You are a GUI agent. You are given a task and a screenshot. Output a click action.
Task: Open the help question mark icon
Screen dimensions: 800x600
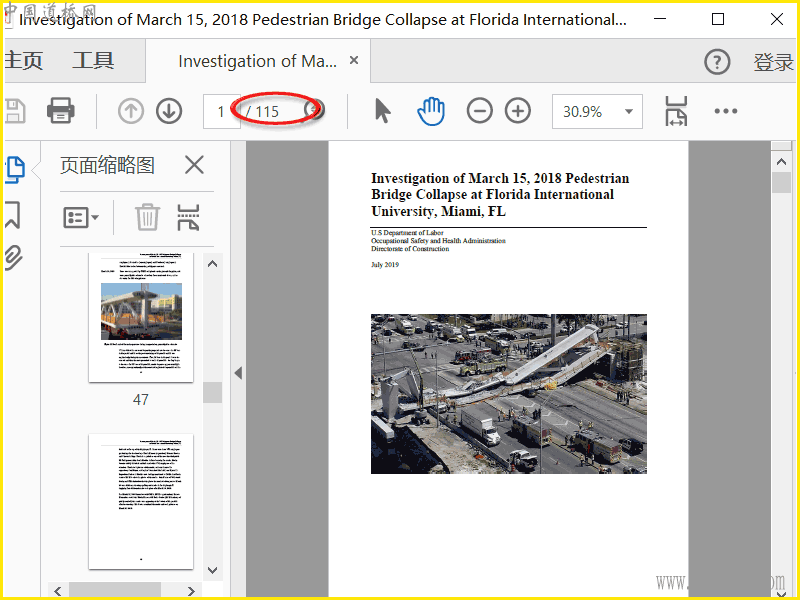click(x=717, y=62)
